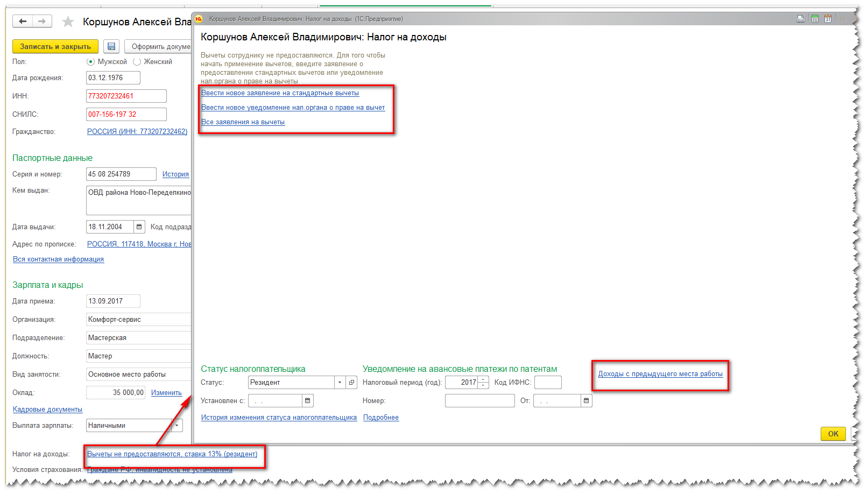Select the Женский gender radio button
This screenshot has height=494, width=868.
click(x=137, y=62)
